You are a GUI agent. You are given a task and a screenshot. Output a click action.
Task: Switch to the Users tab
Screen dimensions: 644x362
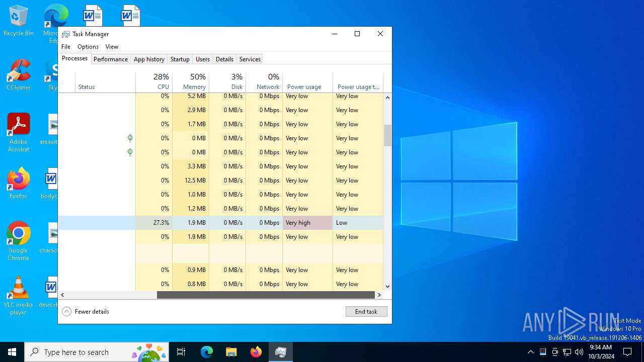(203, 59)
